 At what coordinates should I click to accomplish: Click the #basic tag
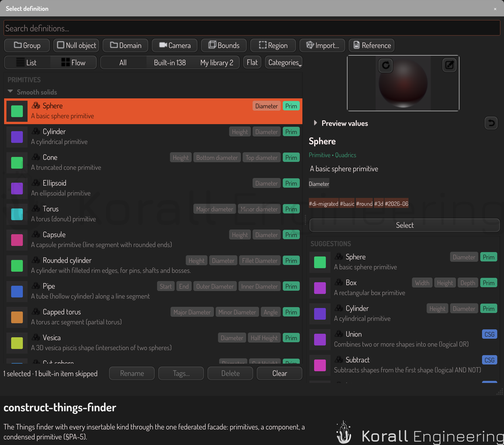click(347, 203)
